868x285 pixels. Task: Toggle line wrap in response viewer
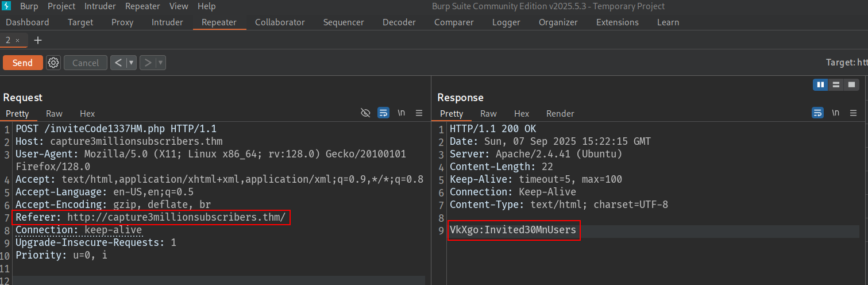[817, 113]
